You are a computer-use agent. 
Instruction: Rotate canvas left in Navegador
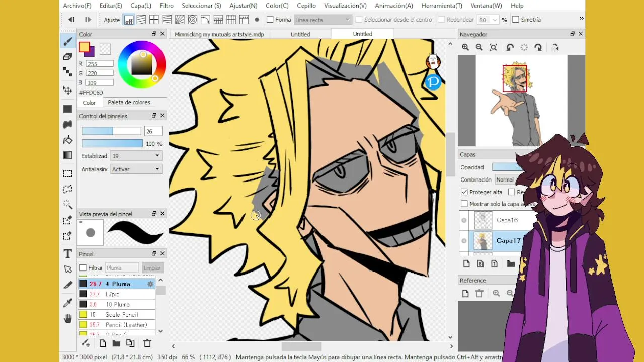[510, 47]
